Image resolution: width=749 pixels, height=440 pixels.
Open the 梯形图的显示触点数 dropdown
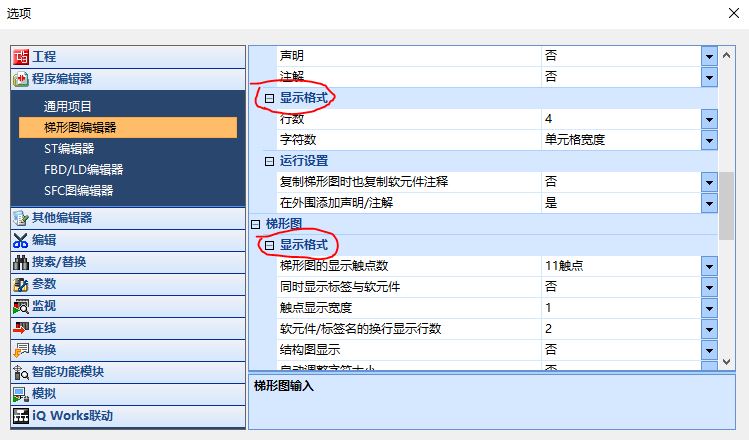709,266
